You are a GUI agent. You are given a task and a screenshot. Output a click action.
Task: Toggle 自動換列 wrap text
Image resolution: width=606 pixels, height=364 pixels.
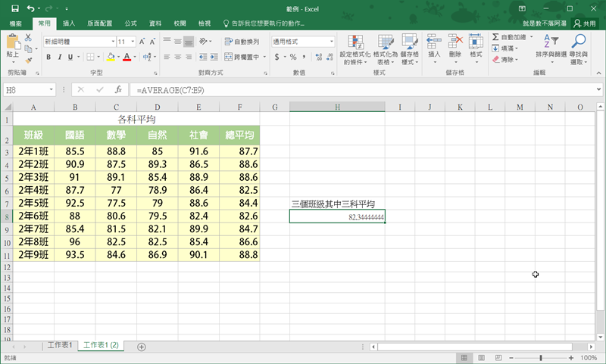[242, 42]
